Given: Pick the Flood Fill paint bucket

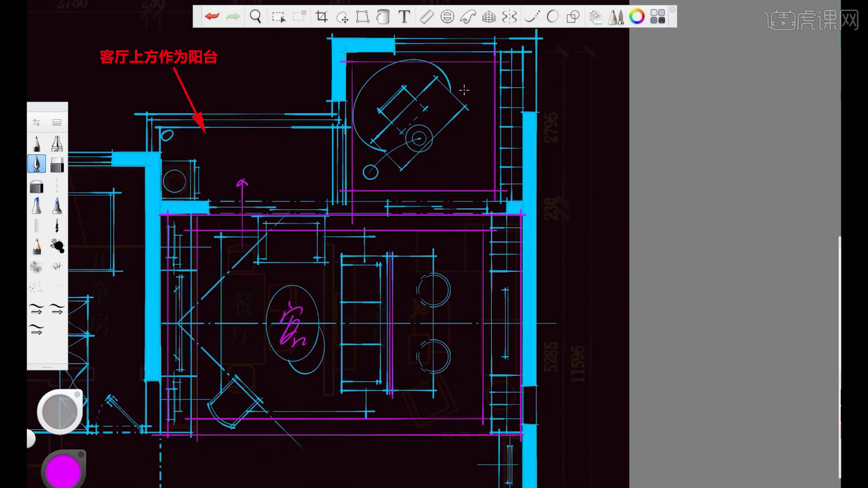Looking at the screenshot, I should [383, 17].
